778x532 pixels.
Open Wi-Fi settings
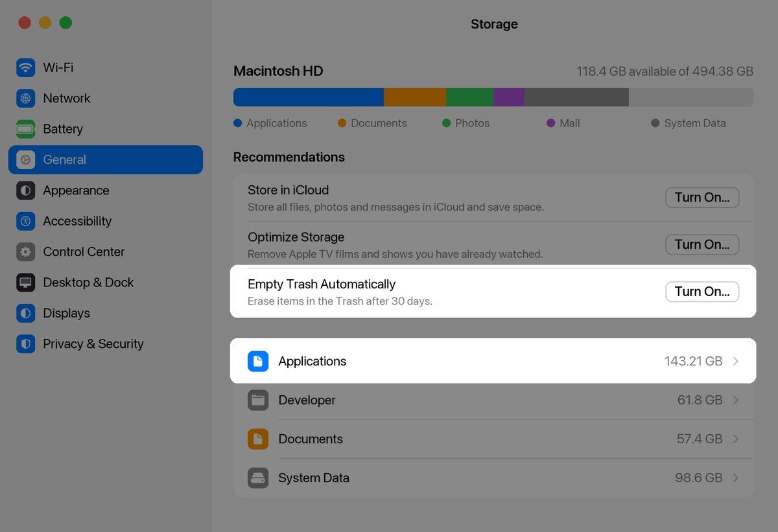[106, 67]
